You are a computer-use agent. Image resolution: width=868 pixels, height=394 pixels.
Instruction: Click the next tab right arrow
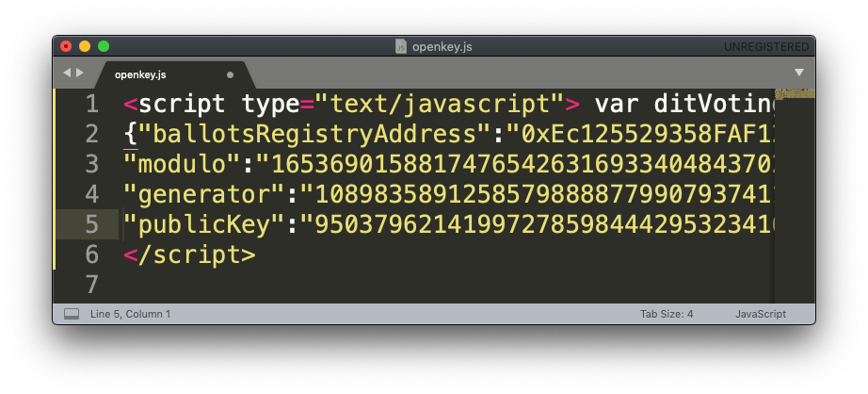pos(80,73)
